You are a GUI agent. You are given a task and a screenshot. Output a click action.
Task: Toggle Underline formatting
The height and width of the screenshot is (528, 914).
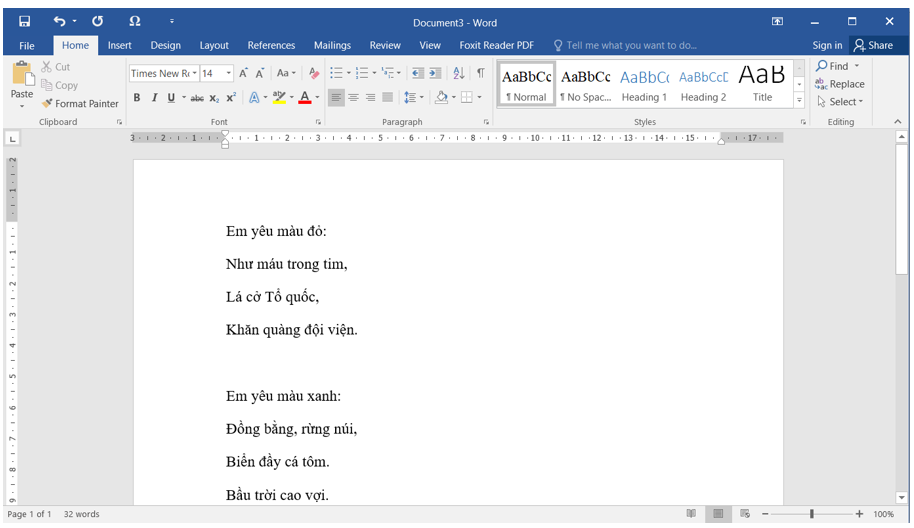pyautogui.click(x=171, y=97)
